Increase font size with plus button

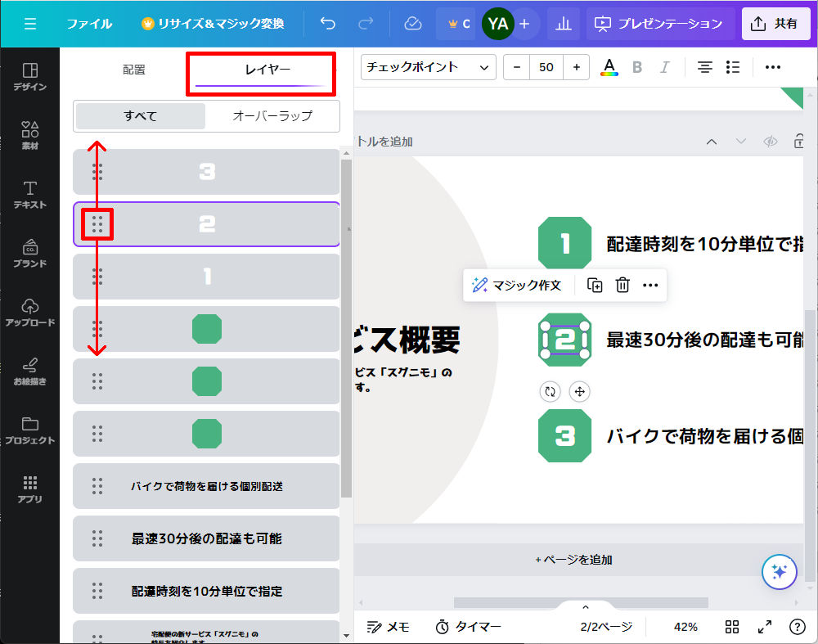point(577,67)
